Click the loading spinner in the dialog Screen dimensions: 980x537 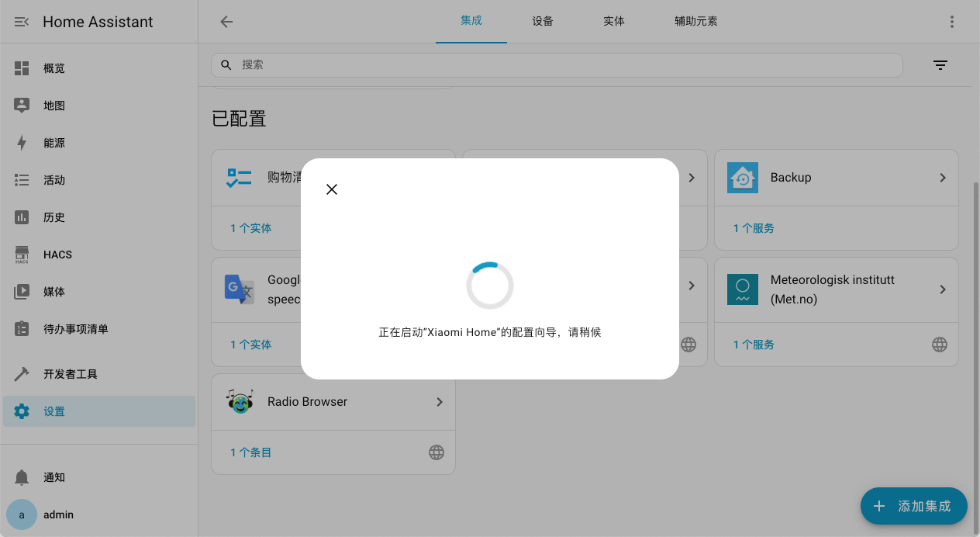point(489,286)
